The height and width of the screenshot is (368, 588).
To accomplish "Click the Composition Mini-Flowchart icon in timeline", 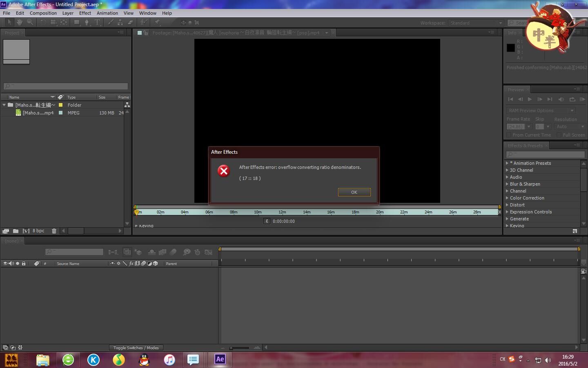I will tap(113, 252).
